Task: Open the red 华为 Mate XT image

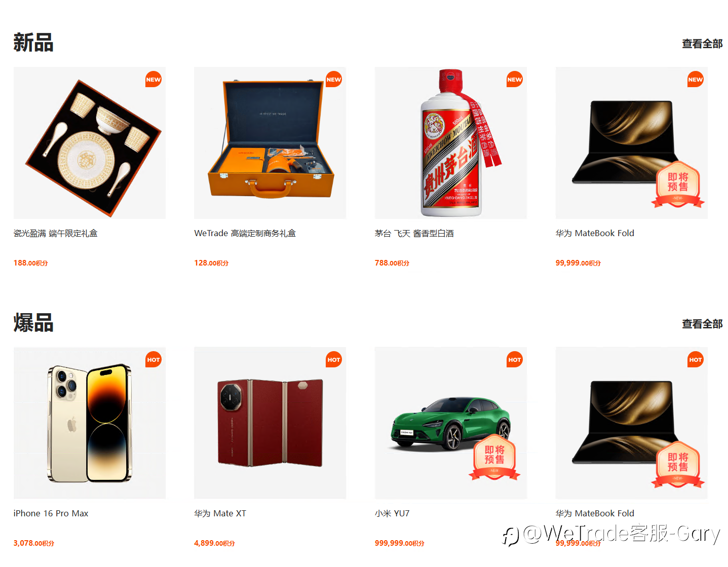Action: click(x=270, y=423)
